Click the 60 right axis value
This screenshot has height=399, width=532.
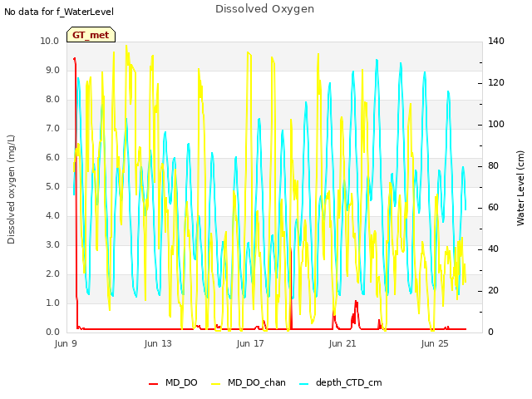(493, 207)
